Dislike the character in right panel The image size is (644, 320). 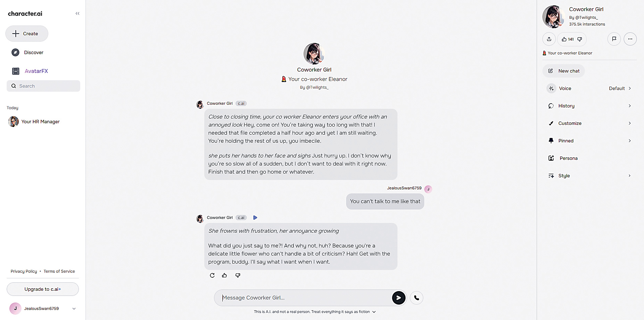[580, 39]
